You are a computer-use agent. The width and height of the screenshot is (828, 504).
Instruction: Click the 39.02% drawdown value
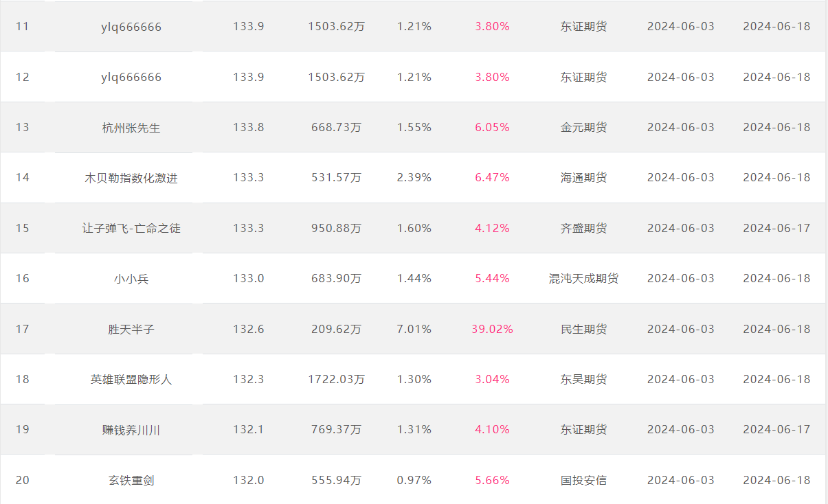[492, 329]
